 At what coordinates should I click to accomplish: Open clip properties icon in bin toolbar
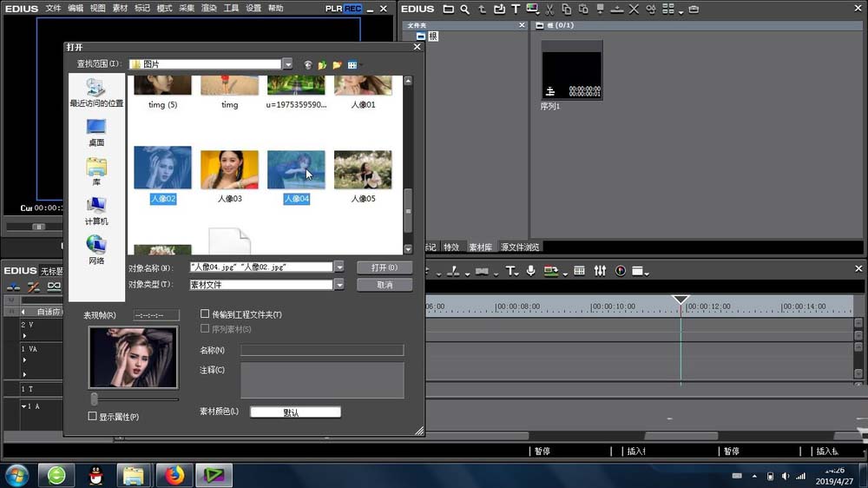click(x=650, y=9)
